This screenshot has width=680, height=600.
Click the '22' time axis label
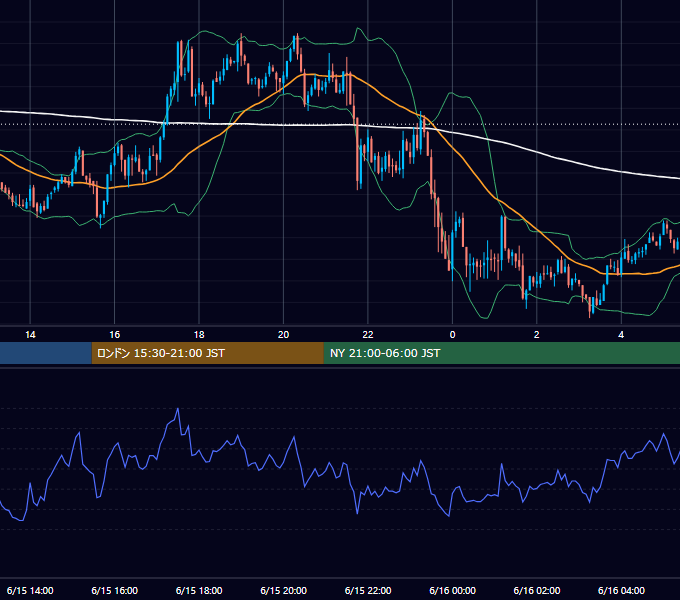click(368, 335)
